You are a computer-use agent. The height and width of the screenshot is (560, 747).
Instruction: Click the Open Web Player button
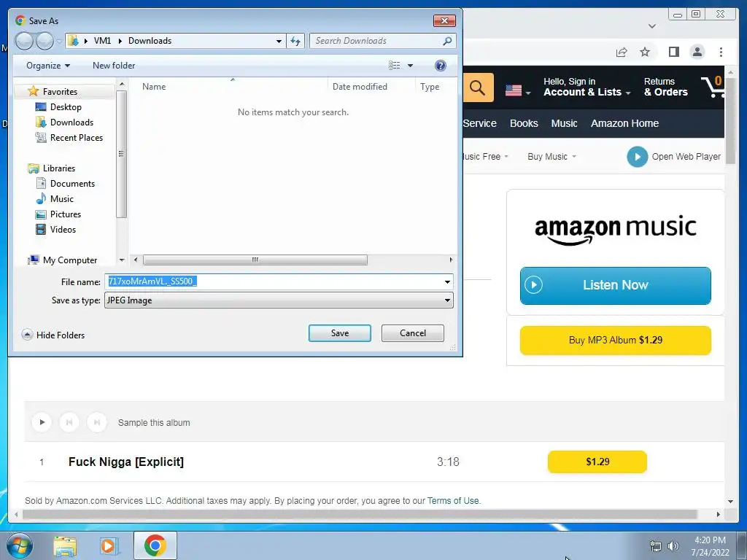pyautogui.click(x=673, y=157)
